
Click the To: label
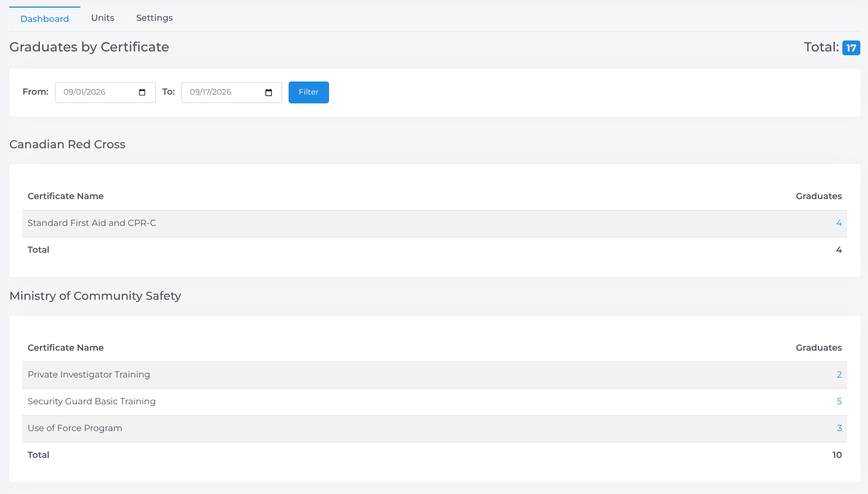pyautogui.click(x=168, y=92)
